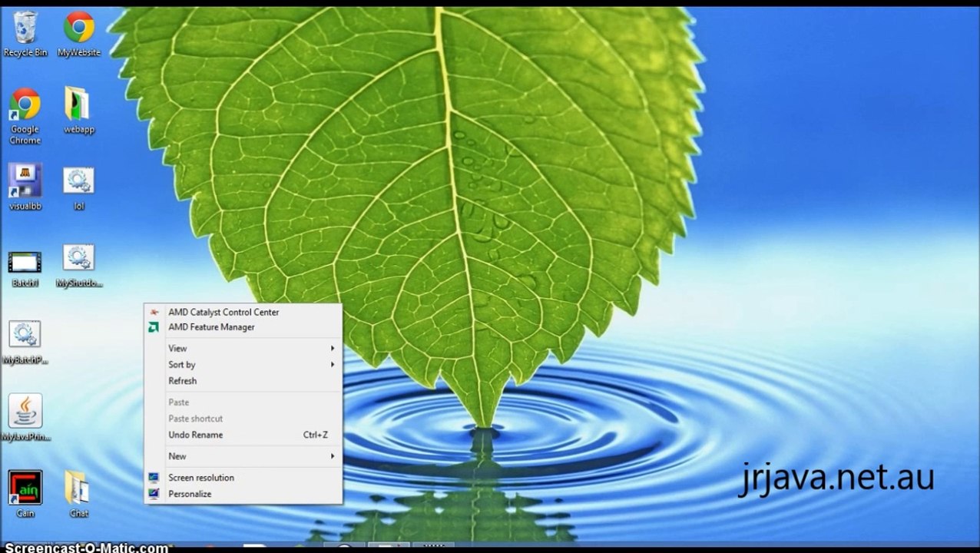Click the Cain desktop shortcut
Screen dimensions: 980x553
25,495
